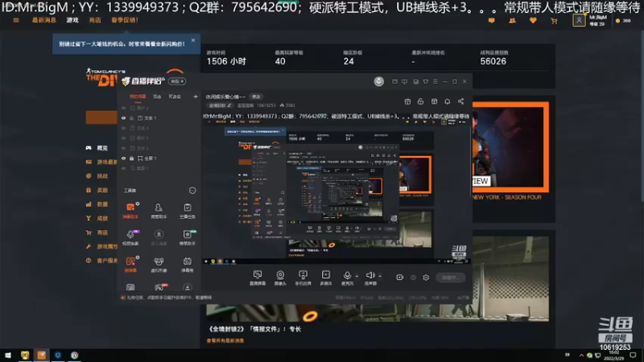The height and width of the screenshot is (362, 644).
Task: Open the stream settings gear
Action: pyautogui.click(x=426, y=278)
